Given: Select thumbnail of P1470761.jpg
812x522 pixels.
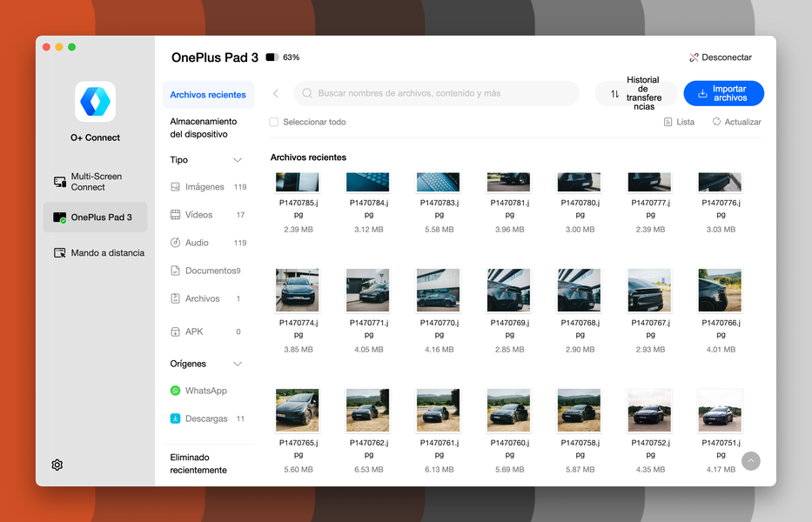Looking at the screenshot, I should pyautogui.click(x=438, y=411).
